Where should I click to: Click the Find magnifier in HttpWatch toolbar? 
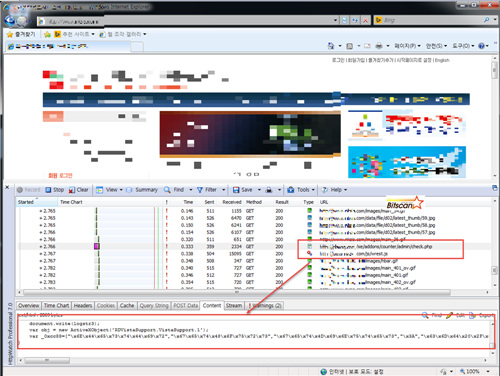coord(167,190)
